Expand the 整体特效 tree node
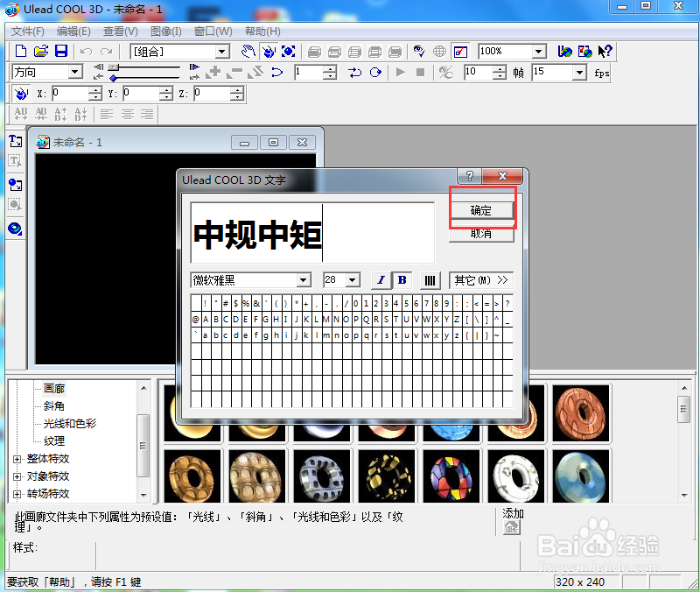 (x=17, y=459)
